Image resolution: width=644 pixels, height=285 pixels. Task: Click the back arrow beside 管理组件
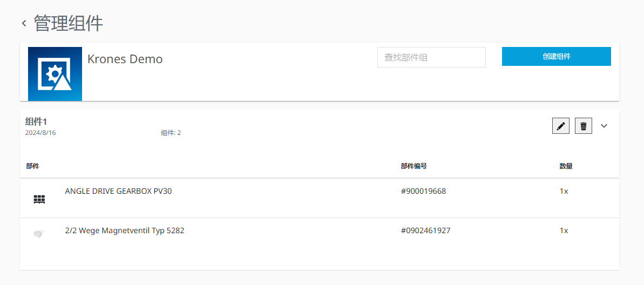[24, 23]
